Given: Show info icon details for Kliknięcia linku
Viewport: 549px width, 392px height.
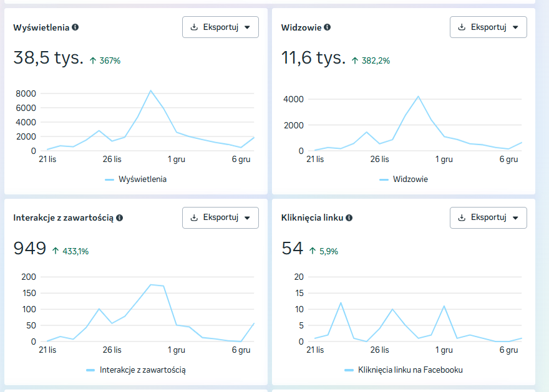Looking at the screenshot, I should point(349,218).
